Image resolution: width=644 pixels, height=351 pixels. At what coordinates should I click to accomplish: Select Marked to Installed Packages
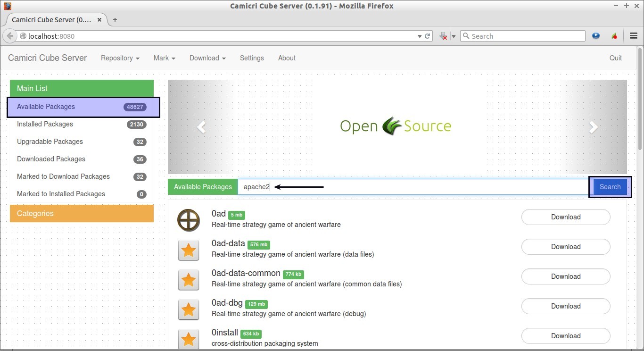click(82, 194)
